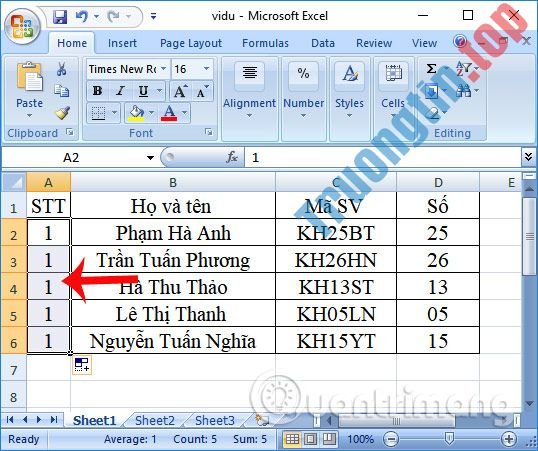This screenshot has width=538, height=451.
Task: Click in the formula bar input
Action: pos(384,158)
